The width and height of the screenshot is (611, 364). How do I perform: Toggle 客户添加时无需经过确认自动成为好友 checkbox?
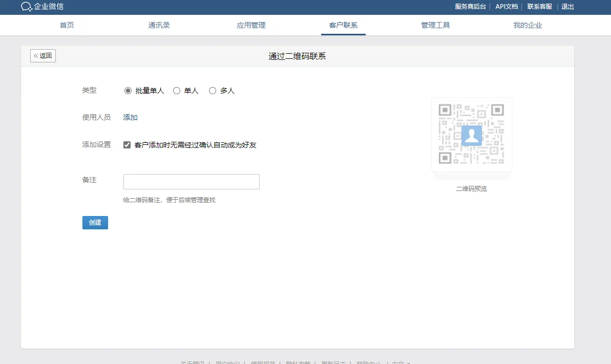coord(127,145)
